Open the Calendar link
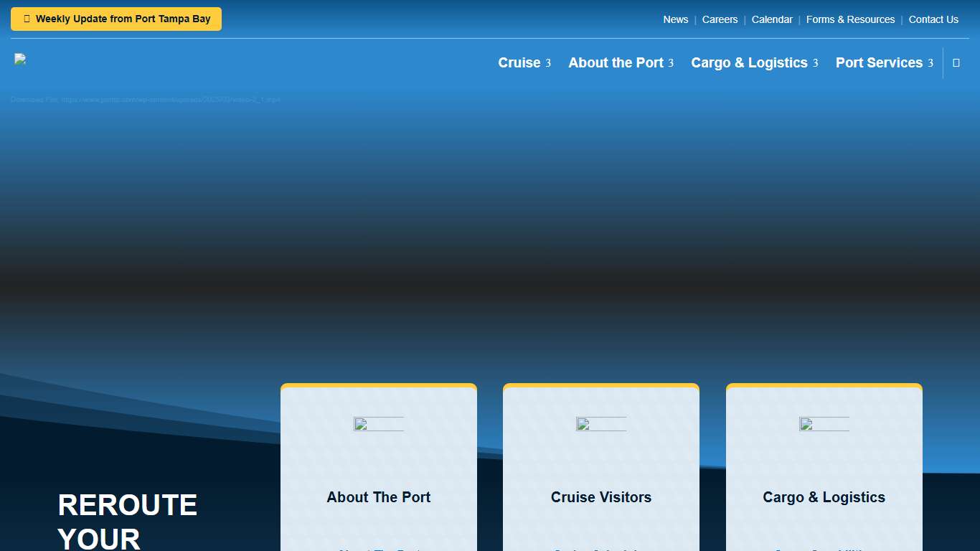This screenshot has width=980, height=551. [772, 19]
